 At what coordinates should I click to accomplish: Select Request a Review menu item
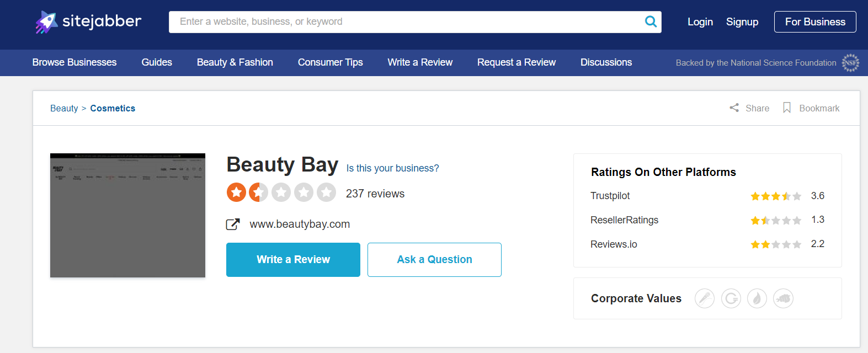tap(516, 62)
